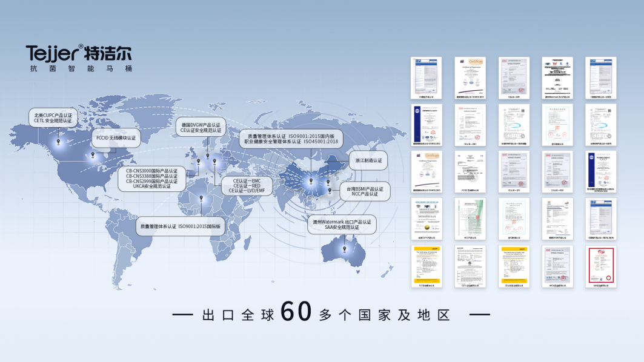Select the FCCID 无线模块认证 label box
Screen dimensions: 644x362
click(116, 138)
